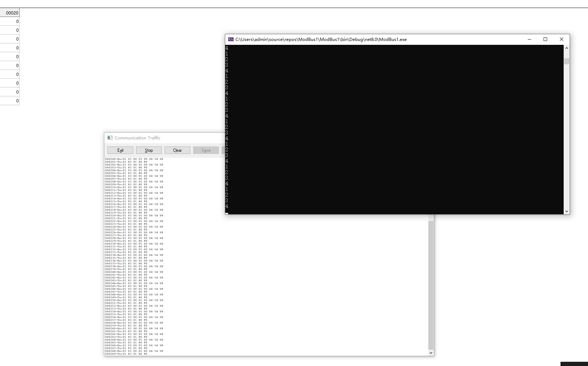The width and height of the screenshot is (588, 366).
Task: Maximize the ModBus1.exe console window
Action: pos(545,39)
